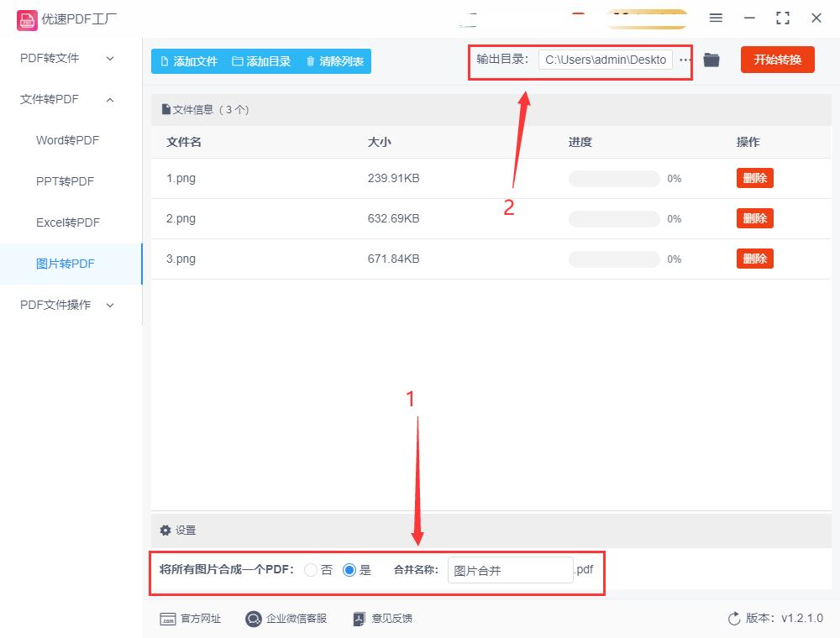Click the merge name input showing 图片合并

point(510,569)
